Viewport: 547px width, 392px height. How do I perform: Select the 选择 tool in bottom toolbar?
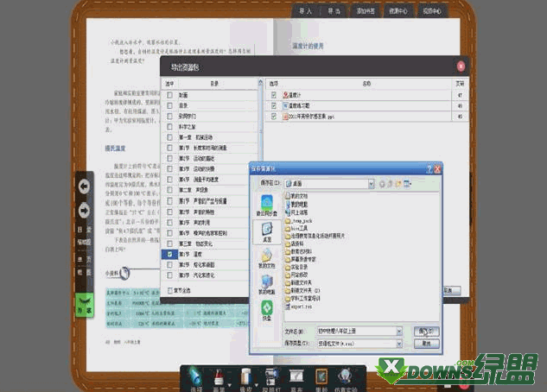(195, 380)
